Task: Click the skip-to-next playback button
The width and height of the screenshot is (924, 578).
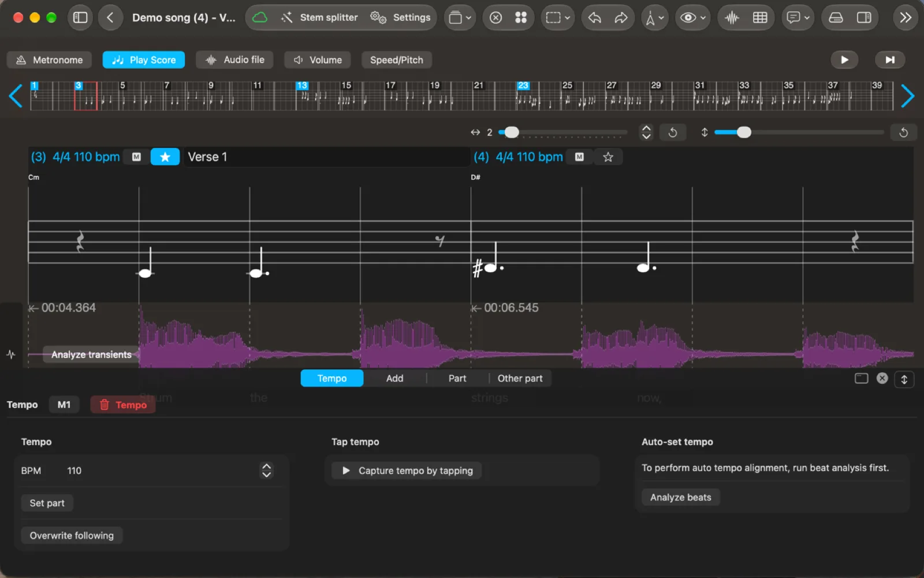Action: (x=890, y=60)
